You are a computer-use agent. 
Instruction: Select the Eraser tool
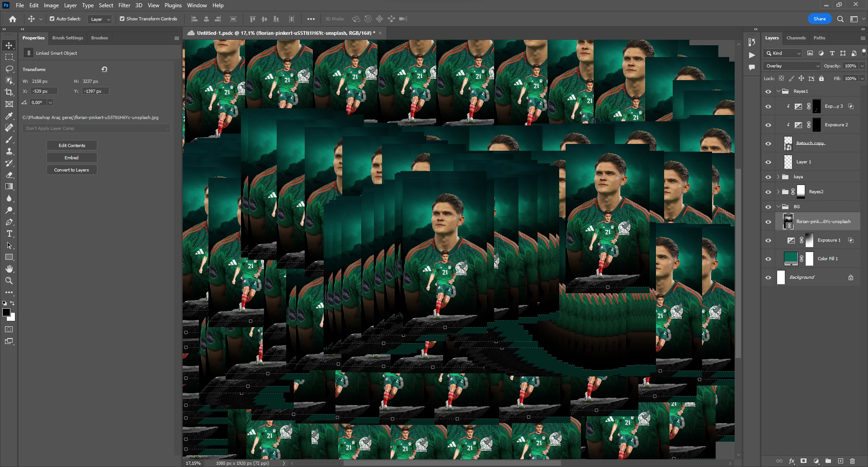[9, 175]
